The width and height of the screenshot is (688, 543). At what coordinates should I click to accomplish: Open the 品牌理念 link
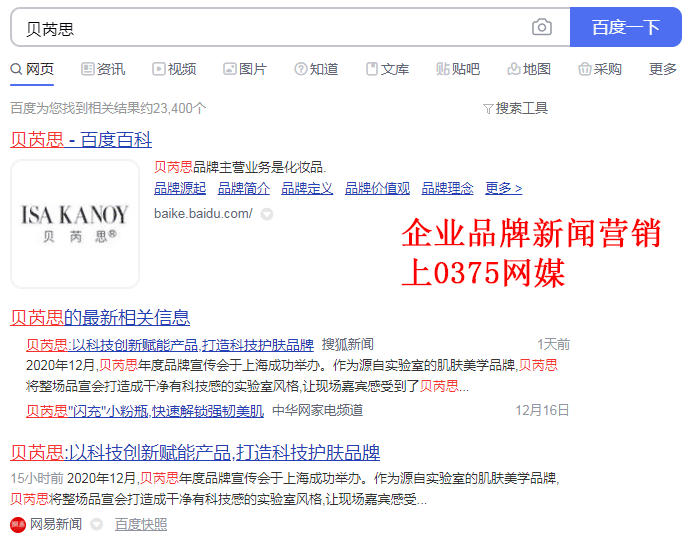[x=448, y=189]
